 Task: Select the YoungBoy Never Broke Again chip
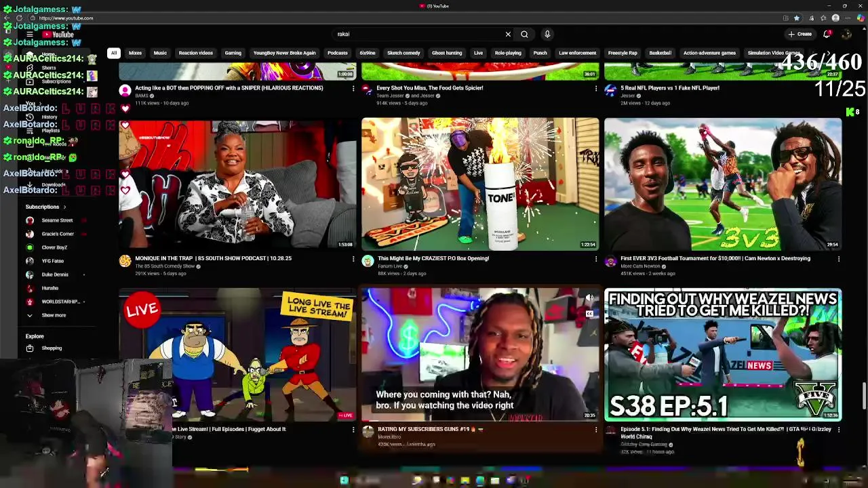(x=284, y=53)
